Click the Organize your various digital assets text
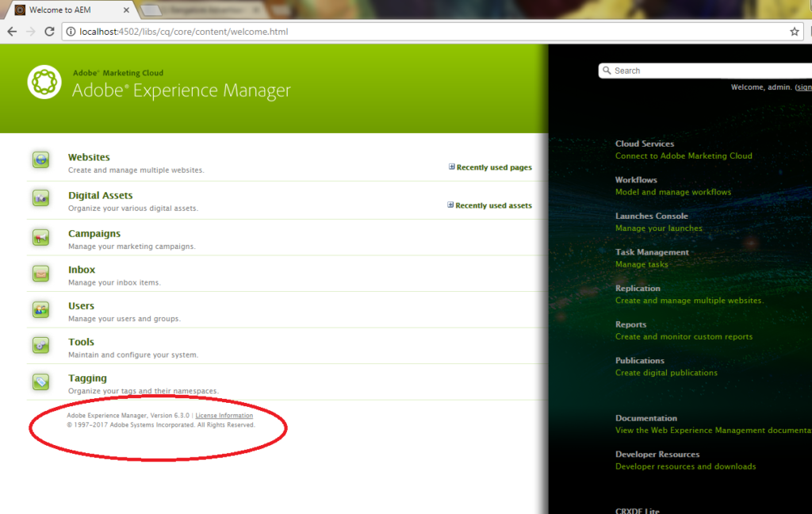 133,209
